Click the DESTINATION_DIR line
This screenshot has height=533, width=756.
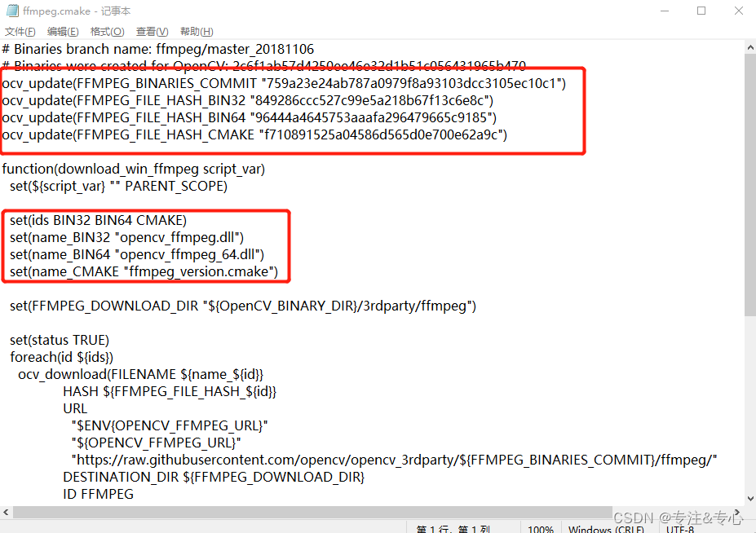[x=214, y=477]
